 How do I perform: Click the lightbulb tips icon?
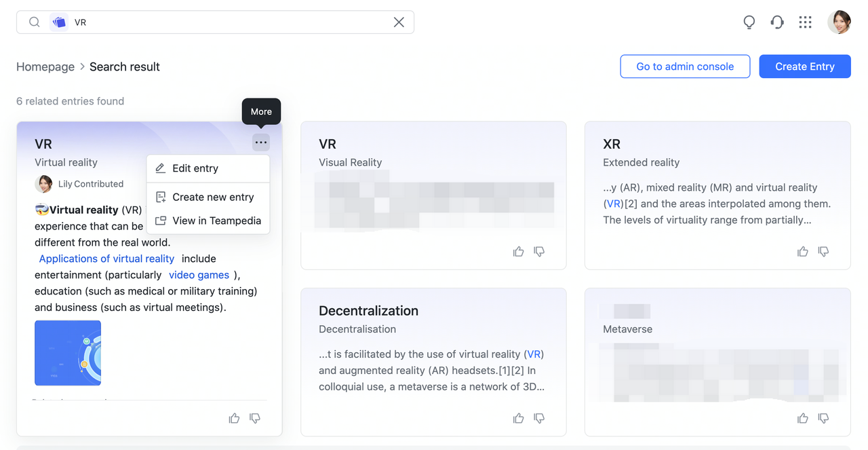click(749, 22)
